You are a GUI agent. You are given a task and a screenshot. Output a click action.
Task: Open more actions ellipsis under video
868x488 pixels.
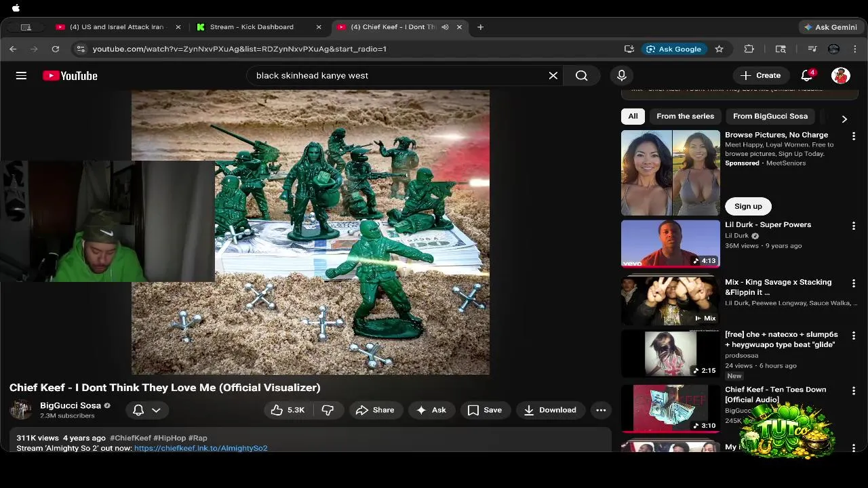pos(601,410)
